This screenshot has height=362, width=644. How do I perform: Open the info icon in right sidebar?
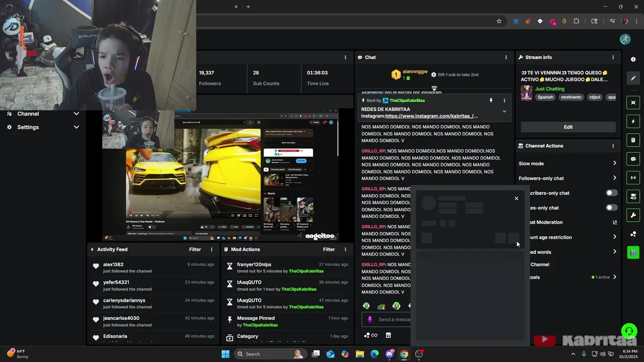tap(633, 59)
